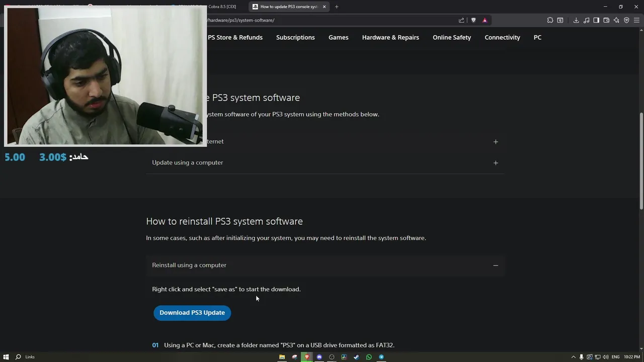This screenshot has width=644, height=362.
Task: Collapse Reinstall using a computer section
Action: point(325,265)
